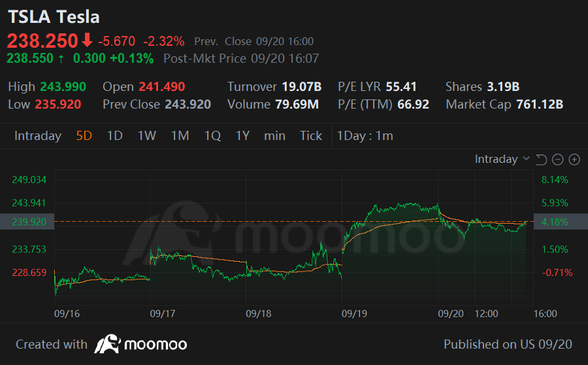The width and height of the screenshot is (588, 365).
Task: Click the highlighted 239.920 price marker
Action: click(27, 222)
